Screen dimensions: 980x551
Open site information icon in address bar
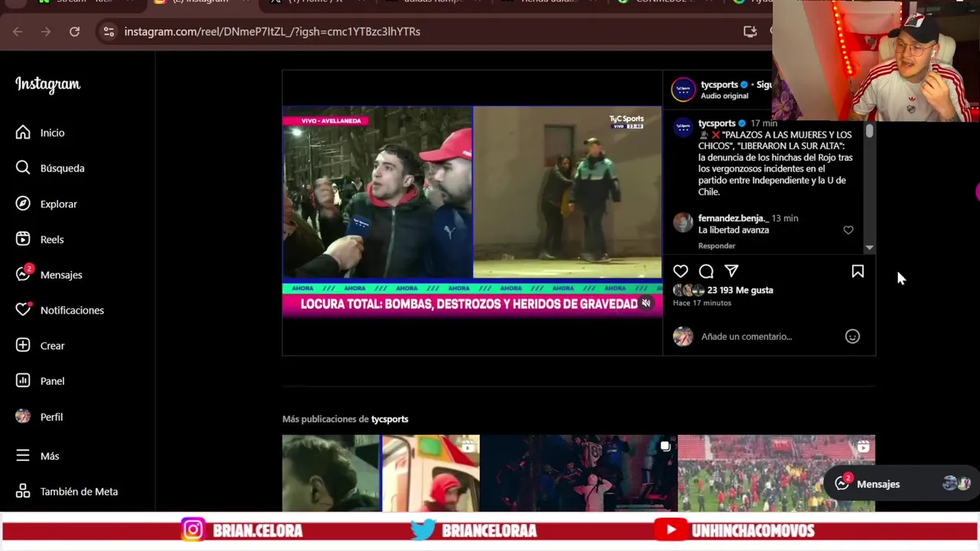click(x=109, y=31)
